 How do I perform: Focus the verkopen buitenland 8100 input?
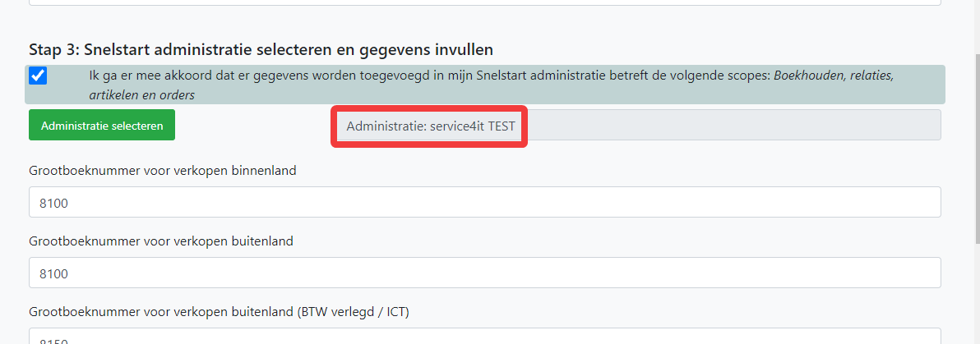point(484,273)
